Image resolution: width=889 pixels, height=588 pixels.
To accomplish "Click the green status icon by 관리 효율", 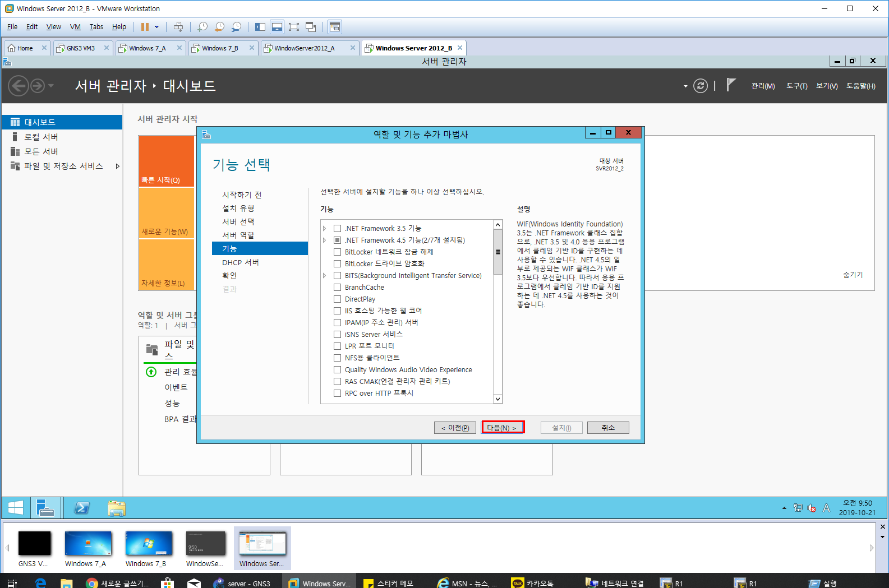I will [151, 372].
